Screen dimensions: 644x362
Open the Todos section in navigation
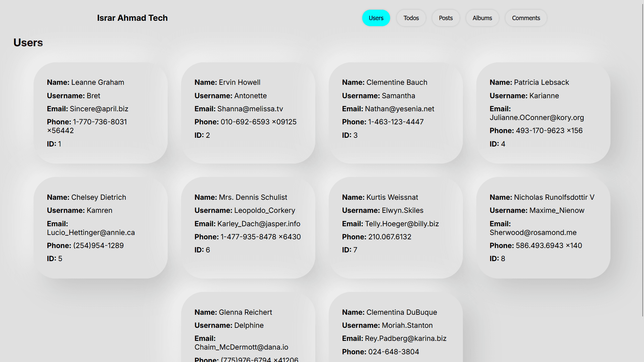(x=411, y=18)
